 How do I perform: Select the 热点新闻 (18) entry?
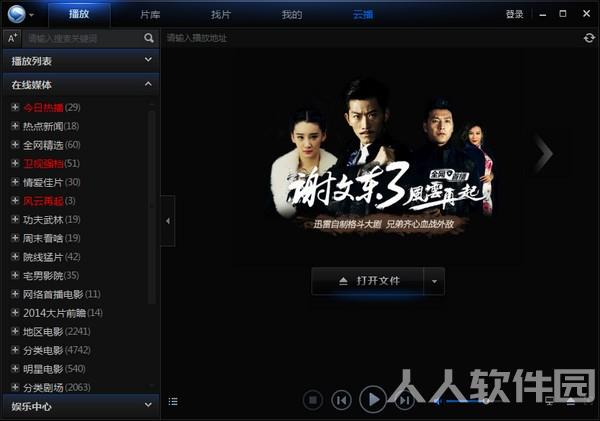51,126
